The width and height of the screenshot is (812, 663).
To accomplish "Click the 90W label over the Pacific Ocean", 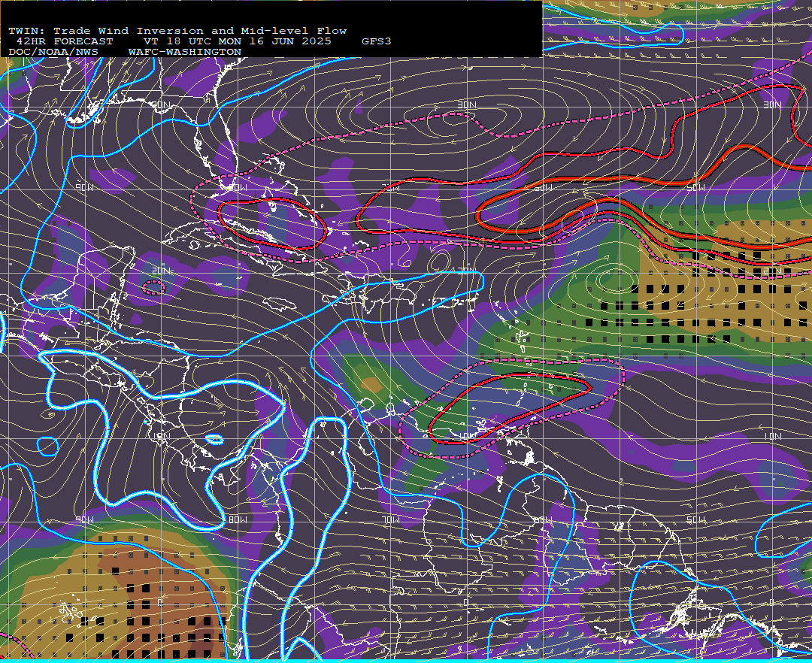I will [85, 519].
